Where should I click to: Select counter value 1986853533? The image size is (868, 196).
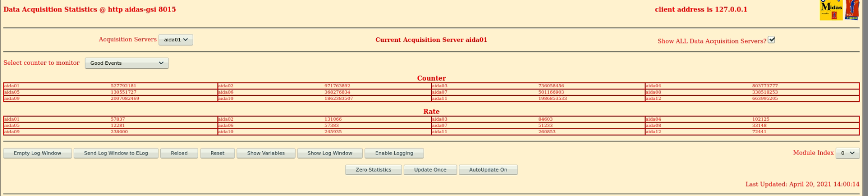pyautogui.click(x=553, y=99)
